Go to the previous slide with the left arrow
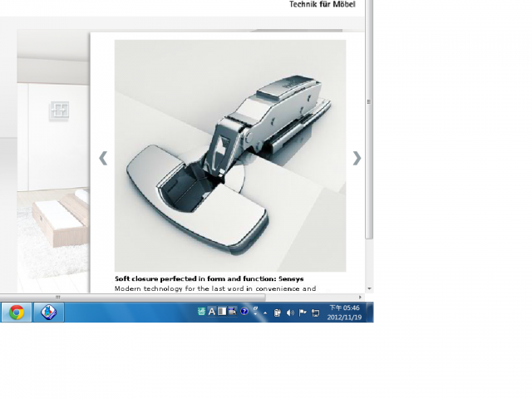This screenshot has width=532, height=399. [103, 158]
